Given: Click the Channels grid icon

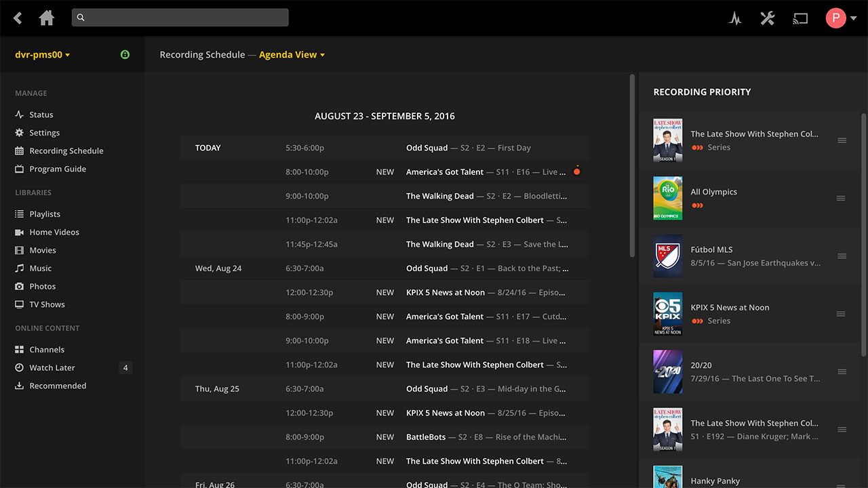Looking at the screenshot, I should click(20, 350).
